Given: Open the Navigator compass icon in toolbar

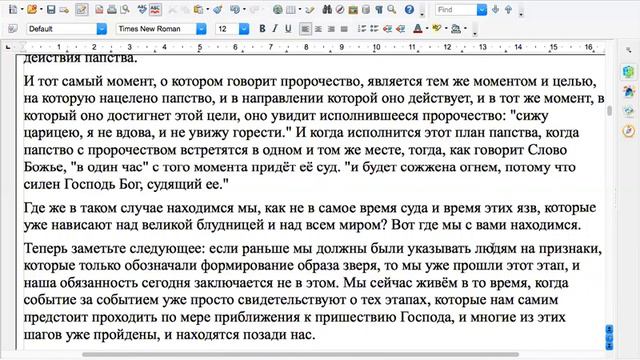Looking at the screenshot, I should 340,9.
